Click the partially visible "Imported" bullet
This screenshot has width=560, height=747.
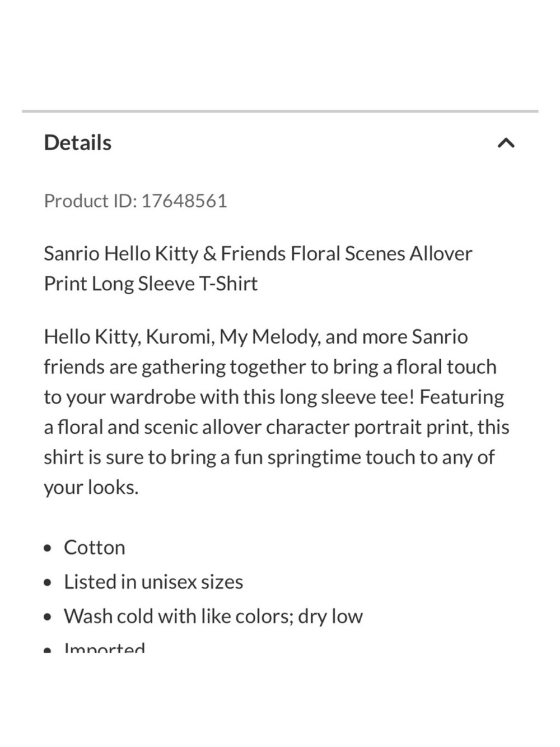click(x=104, y=648)
